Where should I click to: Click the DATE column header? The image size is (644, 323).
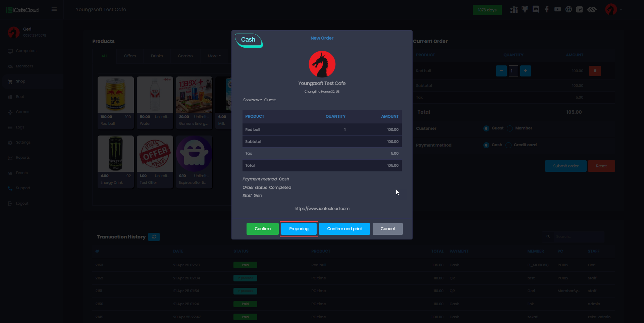click(x=178, y=251)
